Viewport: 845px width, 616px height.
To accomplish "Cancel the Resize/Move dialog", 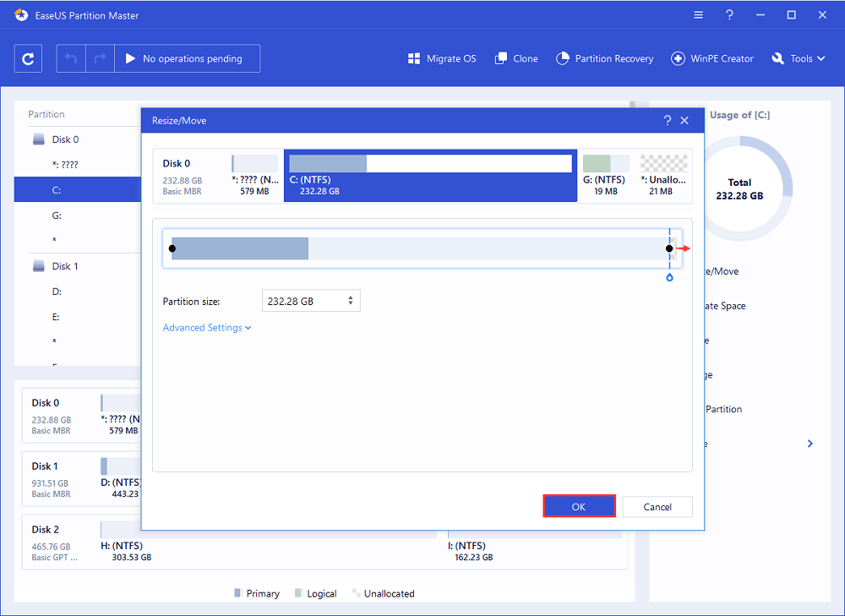I will pyautogui.click(x=657, y=507).
